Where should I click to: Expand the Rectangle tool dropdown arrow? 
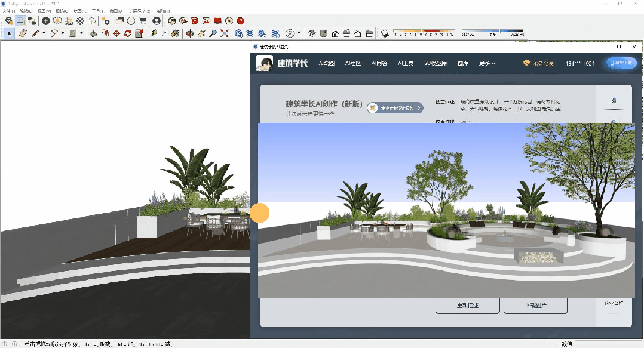pyautogui.click(x=81, y=33)
